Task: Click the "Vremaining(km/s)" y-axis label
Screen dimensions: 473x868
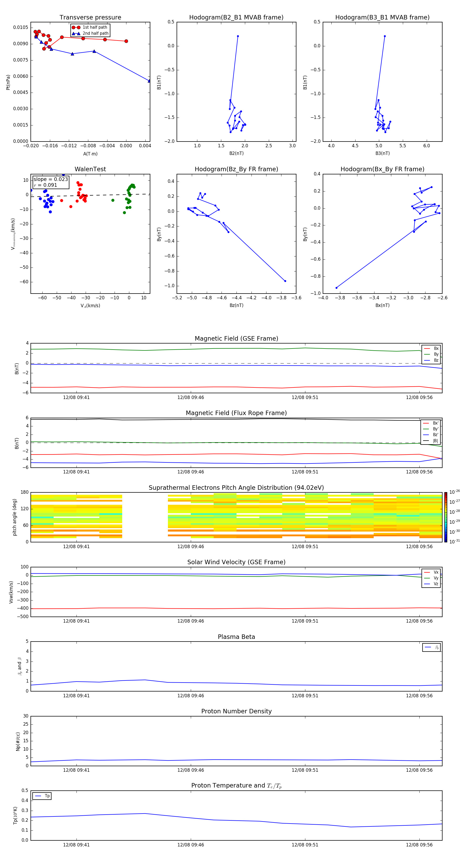Action: 13,234
